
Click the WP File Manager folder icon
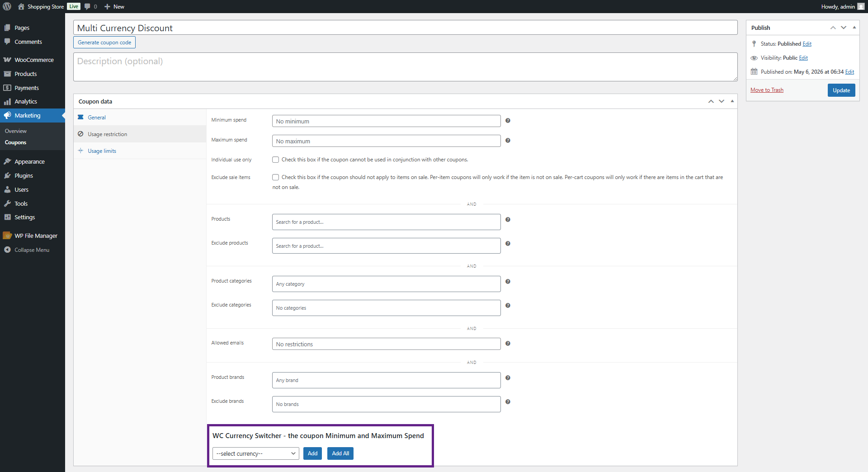coord(7,236)
